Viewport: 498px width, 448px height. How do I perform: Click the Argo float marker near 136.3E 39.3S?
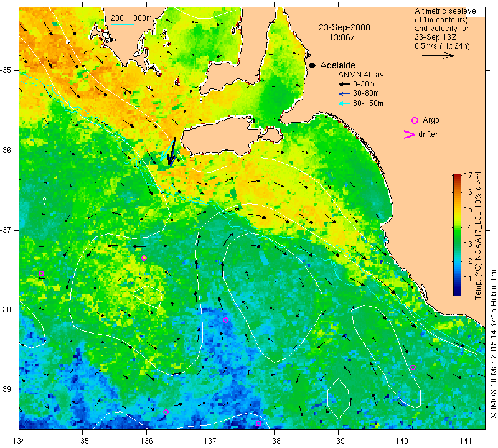click(166, 413)
